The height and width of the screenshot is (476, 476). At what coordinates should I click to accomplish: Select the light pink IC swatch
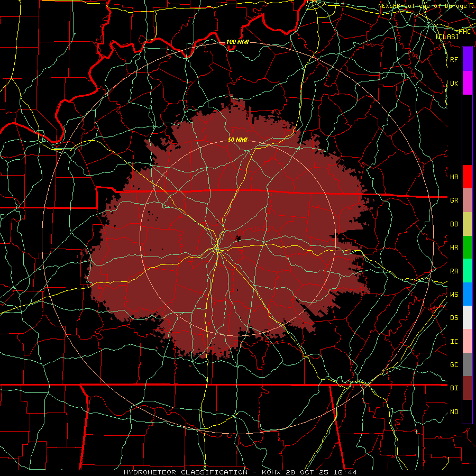[x=467, y=341]
